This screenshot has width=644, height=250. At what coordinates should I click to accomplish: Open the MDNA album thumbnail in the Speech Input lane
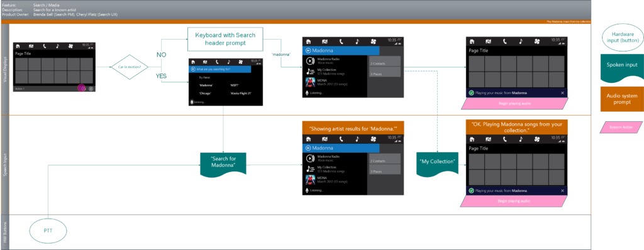[x=311, y=180]
